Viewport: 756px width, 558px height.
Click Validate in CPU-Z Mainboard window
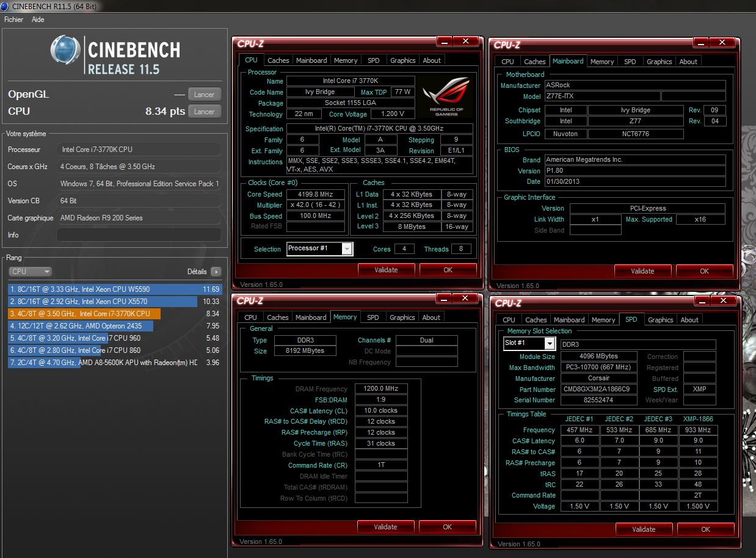(642, 271)
